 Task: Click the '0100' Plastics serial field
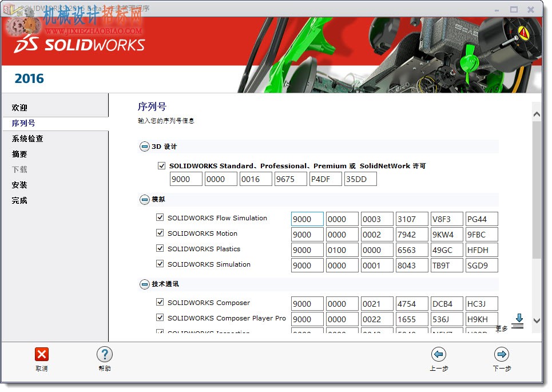(x=342, y=250)
